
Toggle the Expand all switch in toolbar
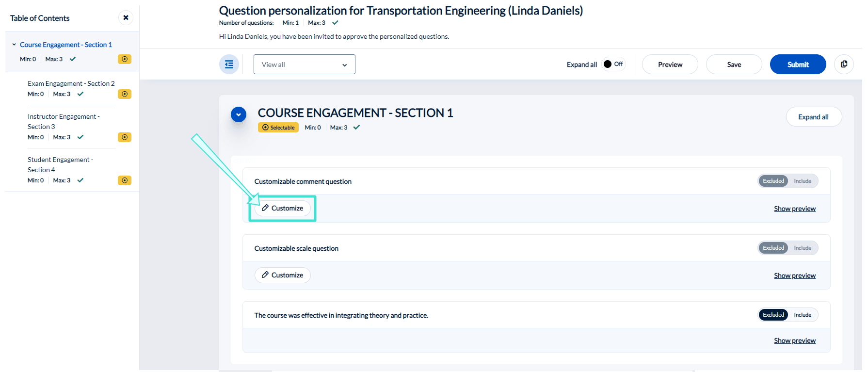coord(613,64)
